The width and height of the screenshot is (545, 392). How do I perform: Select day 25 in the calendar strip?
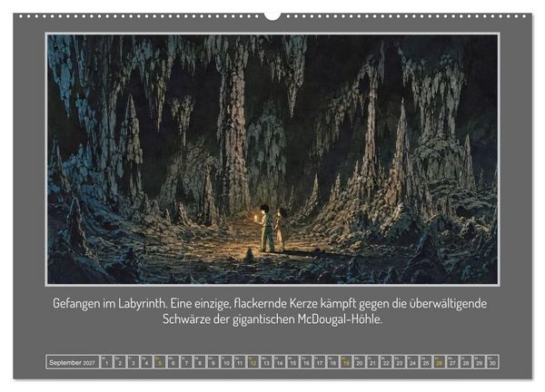[426, 362]
